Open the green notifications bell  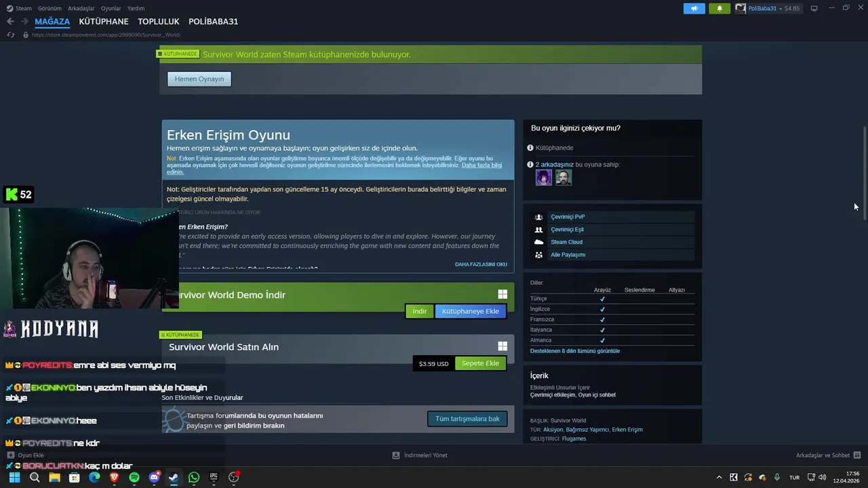719,8
